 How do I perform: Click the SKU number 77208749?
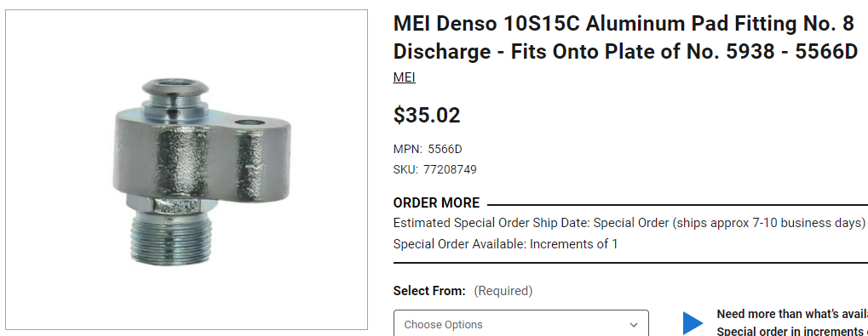coord(450,169)
